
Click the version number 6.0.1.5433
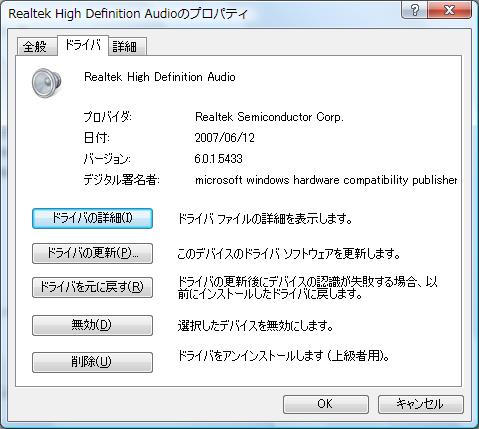218,159
